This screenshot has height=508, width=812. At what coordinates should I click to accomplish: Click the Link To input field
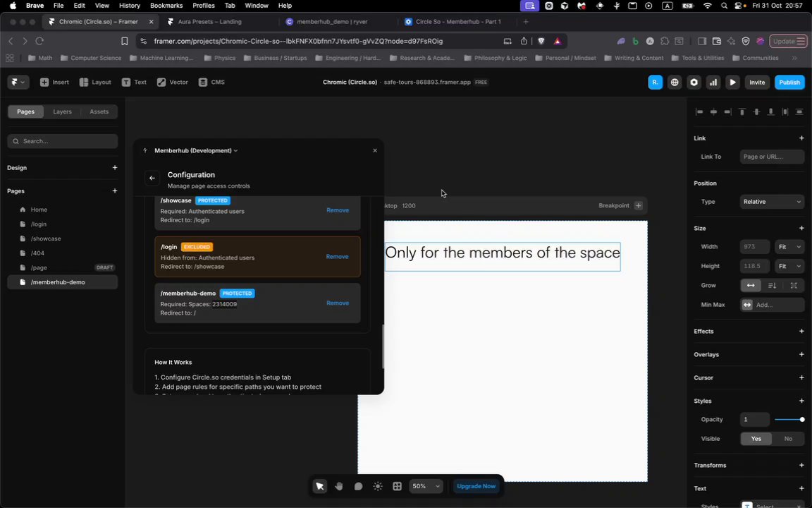click(772, 157)
